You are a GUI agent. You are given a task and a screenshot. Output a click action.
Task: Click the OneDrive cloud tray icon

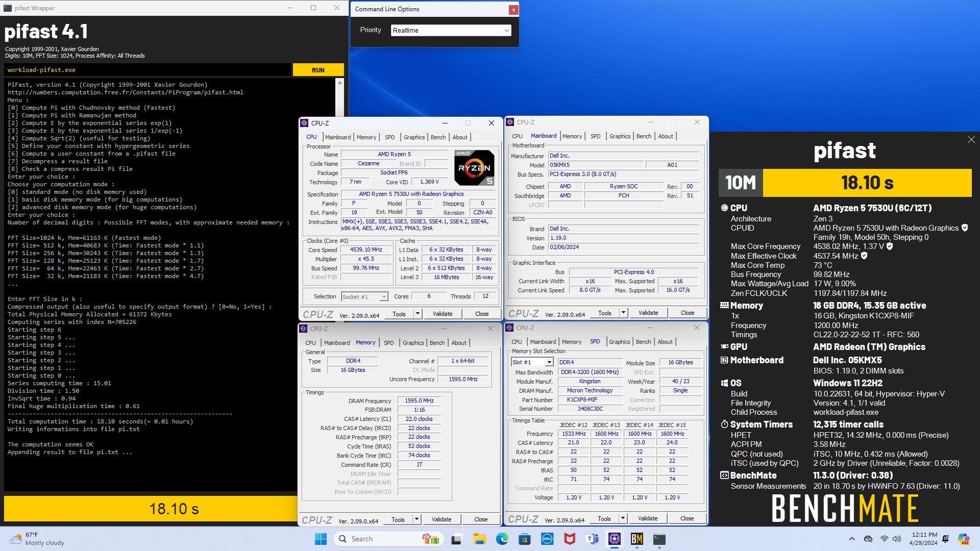[x=868, y=539]
